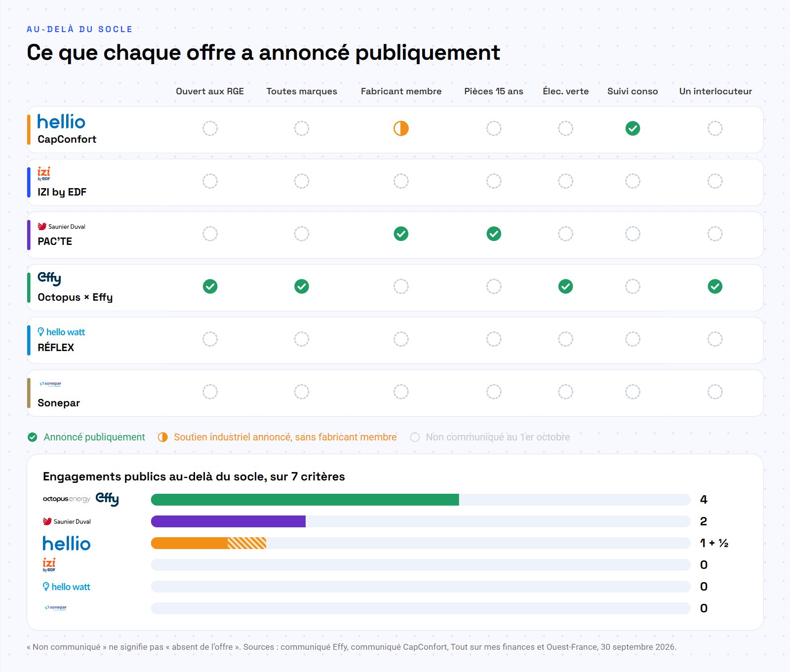
Task: Click the purple Saunier Duval progress bar
Action: click(228, 521)
